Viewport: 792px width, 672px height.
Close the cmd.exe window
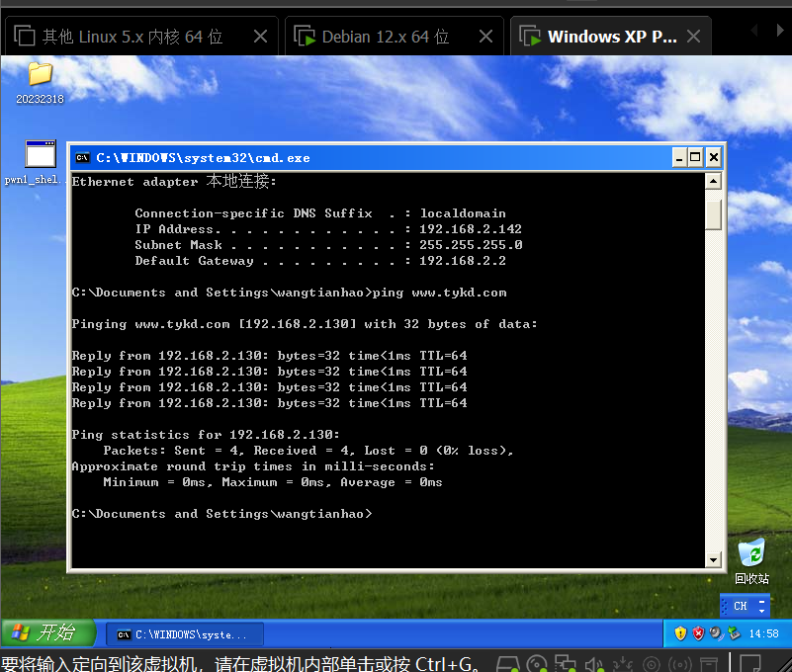713,158
